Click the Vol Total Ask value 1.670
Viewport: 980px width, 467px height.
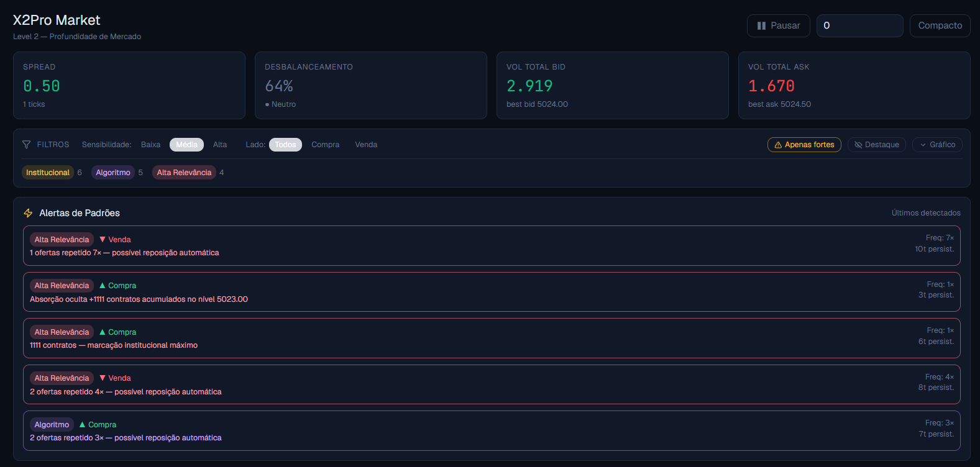click(x=771, y=86)
